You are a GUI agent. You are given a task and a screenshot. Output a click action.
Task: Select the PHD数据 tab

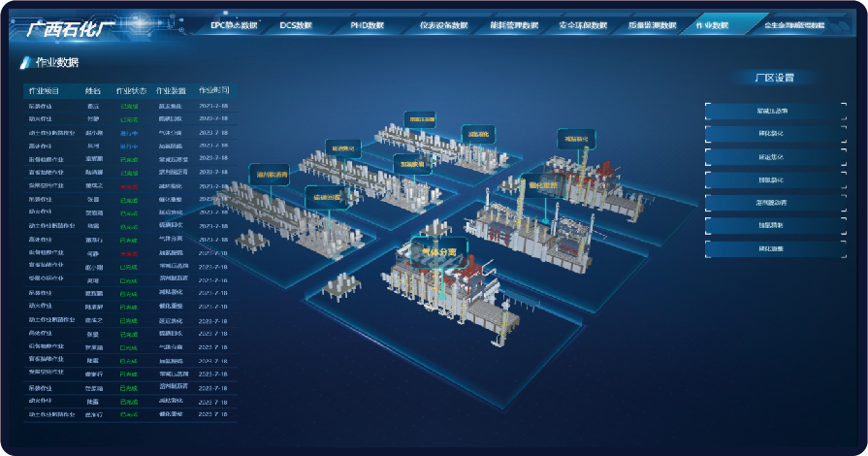point(367,25)
